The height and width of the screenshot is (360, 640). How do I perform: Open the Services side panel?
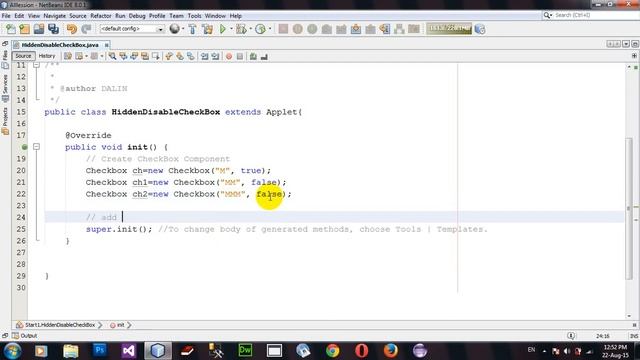point(5,88)
